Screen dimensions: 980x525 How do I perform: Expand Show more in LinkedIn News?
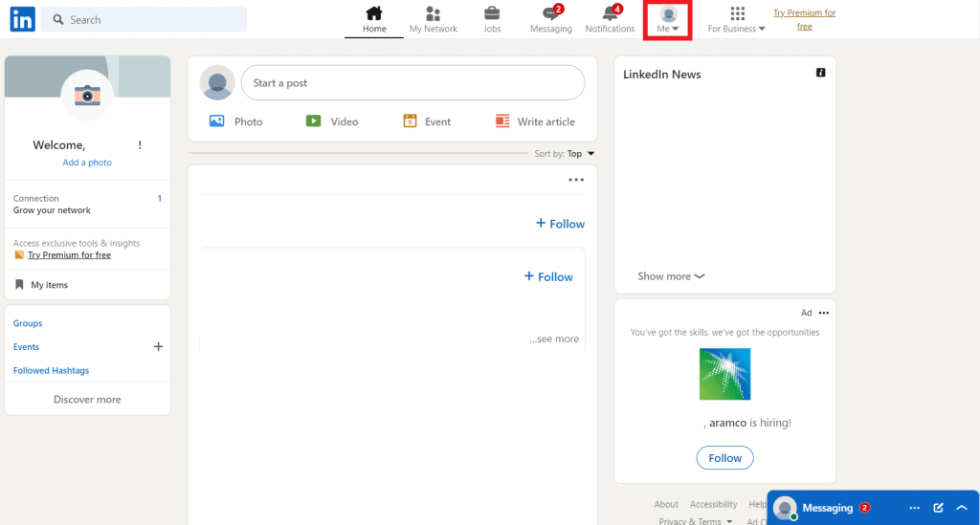click(671, 276)
